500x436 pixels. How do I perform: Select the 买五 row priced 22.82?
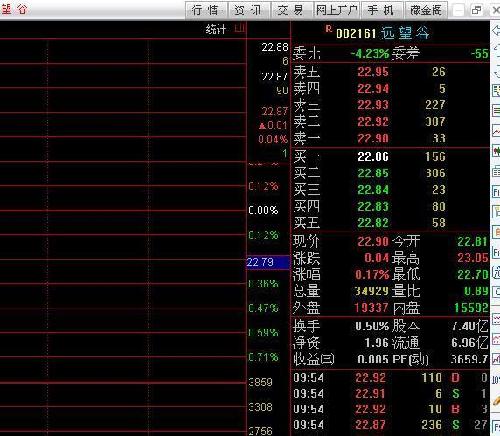tap(390, 223)
